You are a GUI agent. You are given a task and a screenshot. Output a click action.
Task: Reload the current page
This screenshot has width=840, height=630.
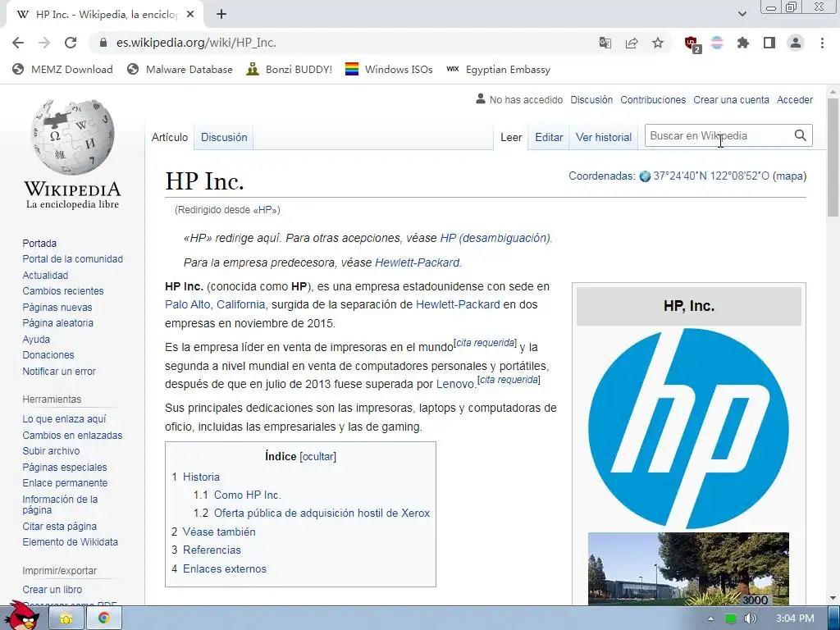tap(71, 43)
